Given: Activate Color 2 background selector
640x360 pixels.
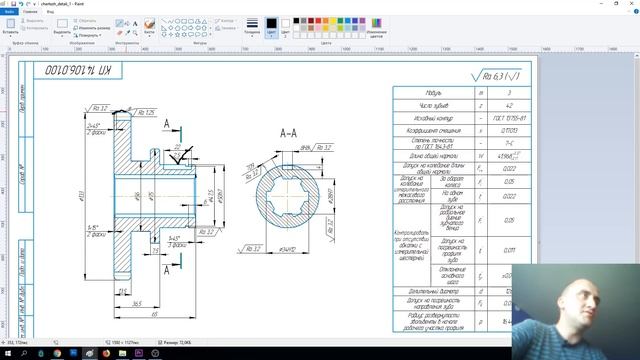Looking at the screenshot, I should (x=286, y=28).
